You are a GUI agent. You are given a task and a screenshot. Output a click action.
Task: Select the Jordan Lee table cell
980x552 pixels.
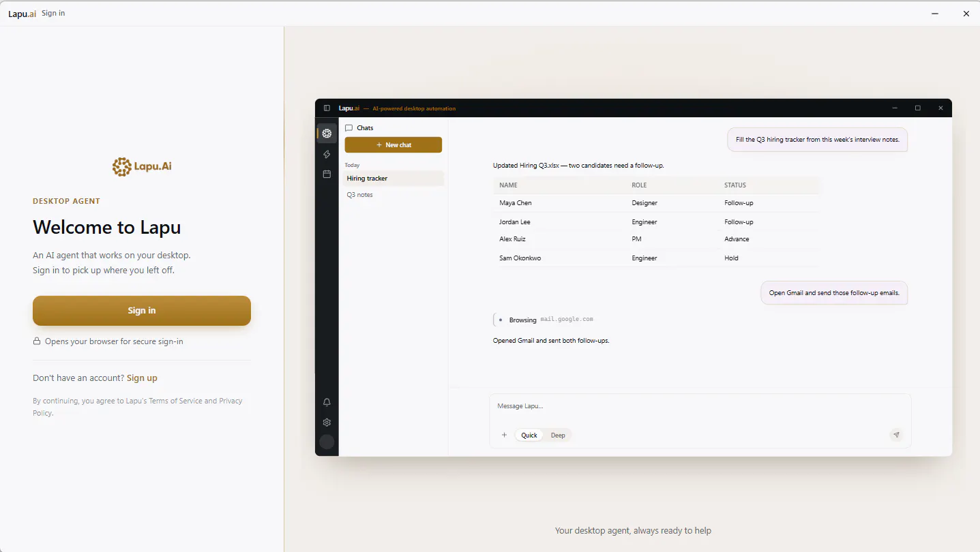(515, 222)
